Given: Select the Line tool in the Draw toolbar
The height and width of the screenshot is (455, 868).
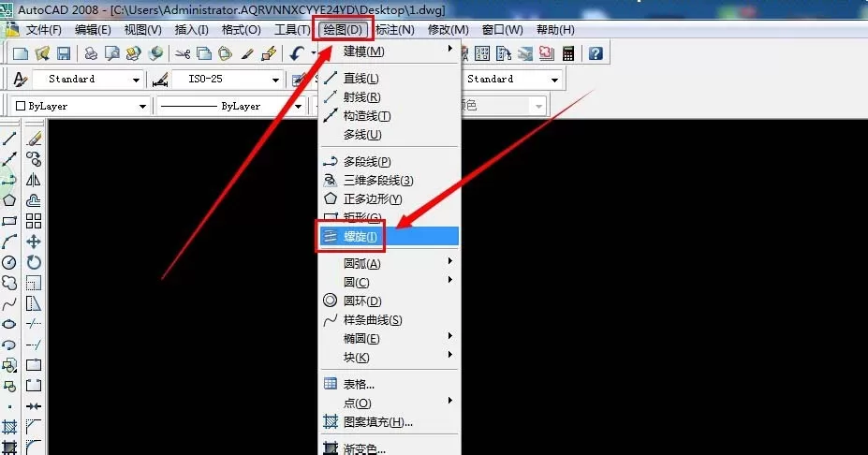Looking at the screenshot, I should (x=9, y=139).
